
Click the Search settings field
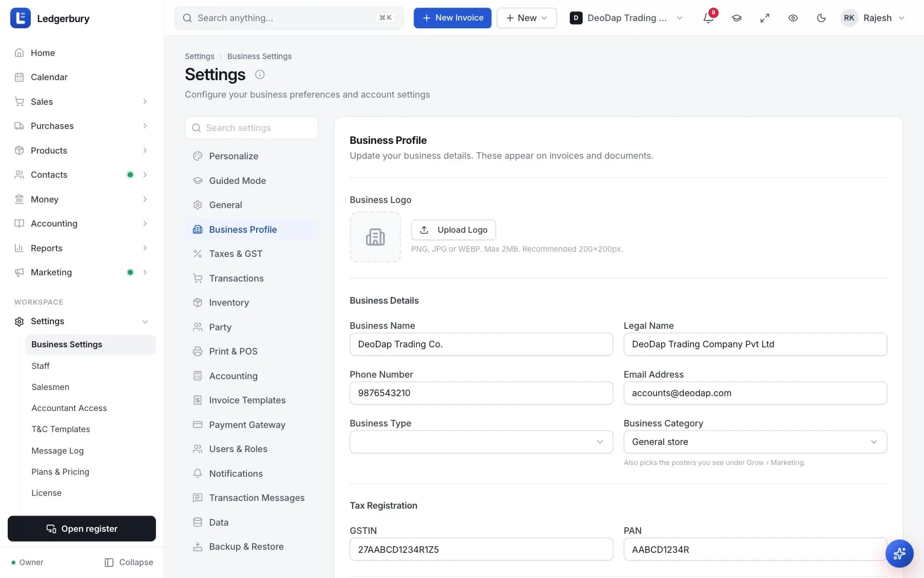pos(252,128)
